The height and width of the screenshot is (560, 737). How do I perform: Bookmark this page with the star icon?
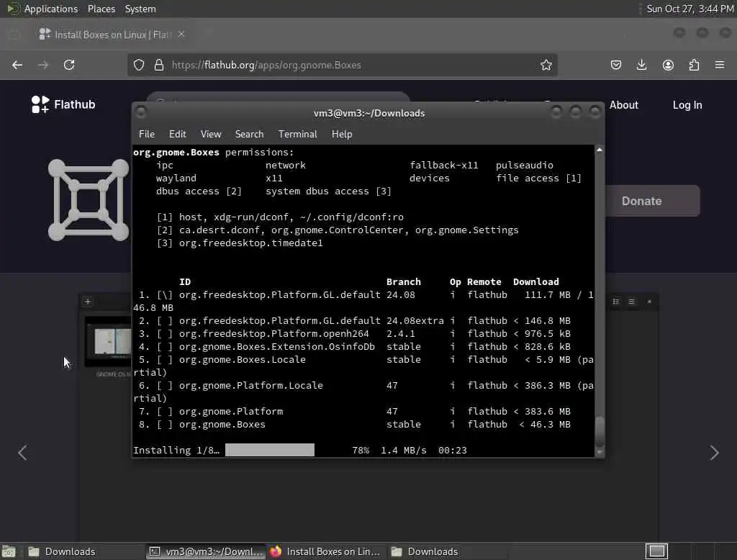tap(546, 65)
